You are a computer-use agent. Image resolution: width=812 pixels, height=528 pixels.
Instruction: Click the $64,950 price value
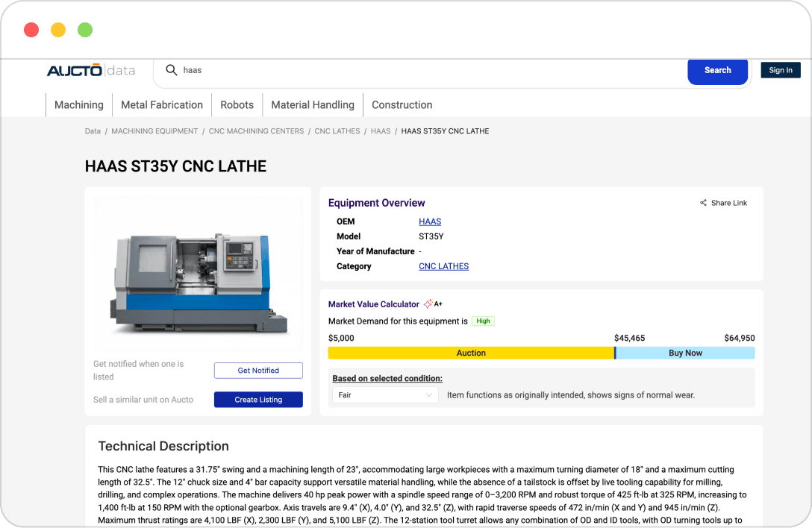tap(740, 338)
